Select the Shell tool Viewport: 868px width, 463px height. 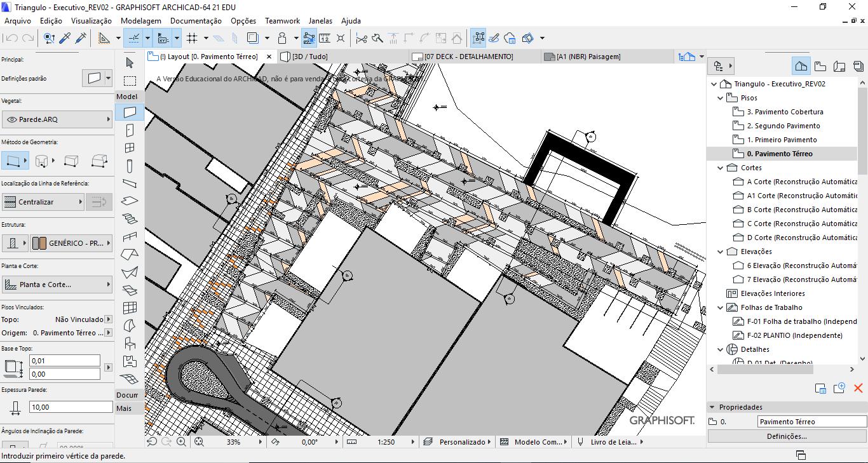click(x=130, y=272)
